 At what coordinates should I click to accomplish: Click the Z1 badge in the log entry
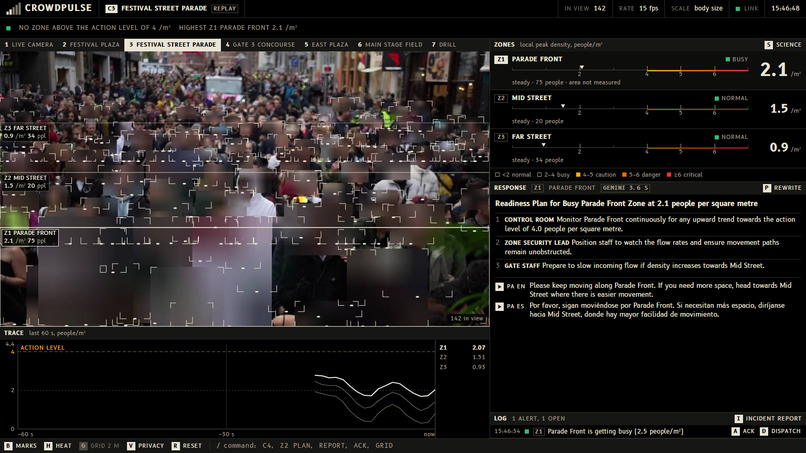point(538,431)
